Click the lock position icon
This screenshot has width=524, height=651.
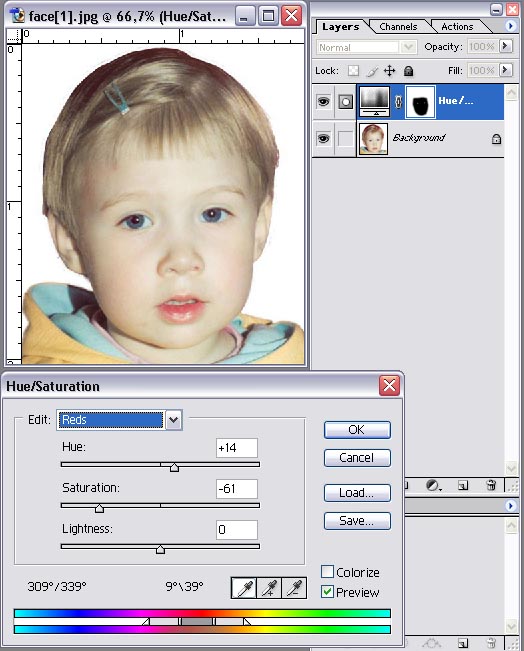tap(389, 71)
